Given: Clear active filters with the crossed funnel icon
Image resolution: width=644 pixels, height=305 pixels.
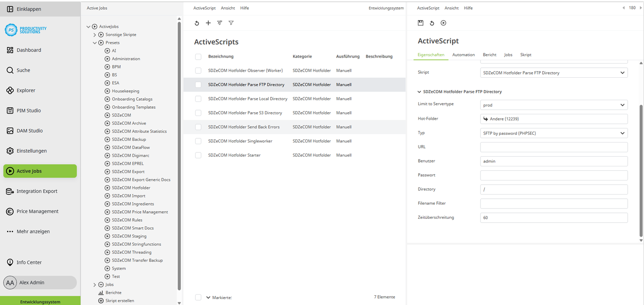Looking at the screenshot, I should click(219, 23).
